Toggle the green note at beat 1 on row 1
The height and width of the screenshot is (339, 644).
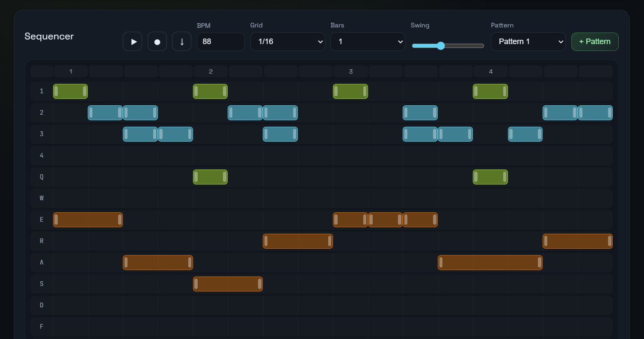click(x=70, y=91)
